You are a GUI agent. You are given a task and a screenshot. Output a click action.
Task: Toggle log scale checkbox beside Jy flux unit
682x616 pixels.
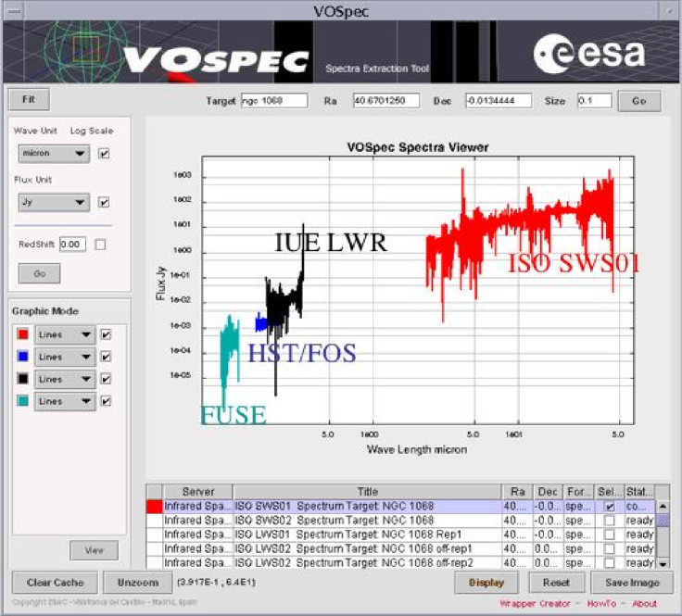click(x=104, y=202)
